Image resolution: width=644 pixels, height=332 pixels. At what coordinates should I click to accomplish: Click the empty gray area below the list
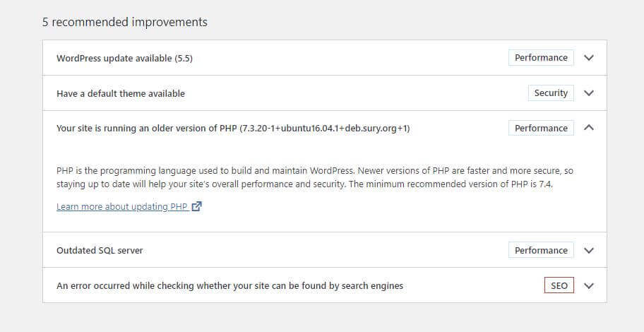pos(322,318)
